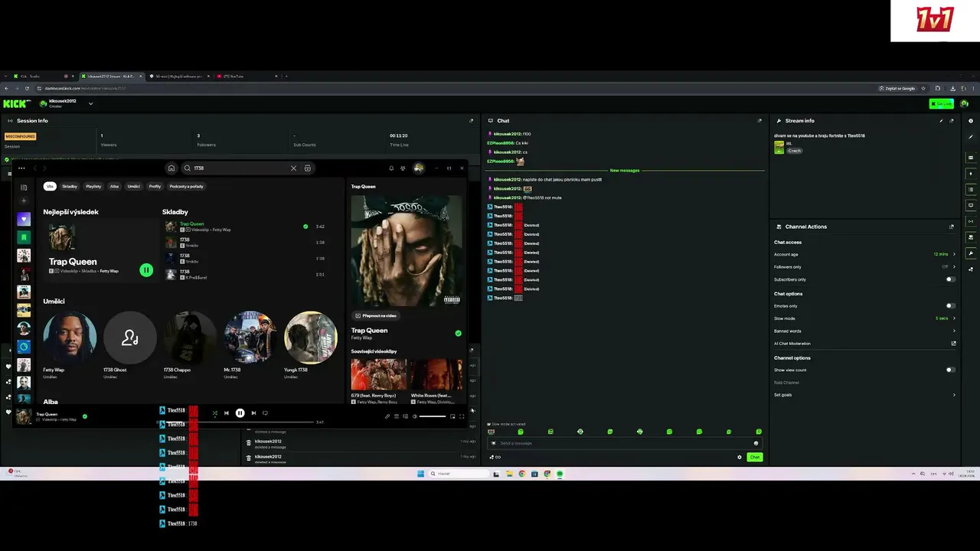Open Spotify friend activity icon
The image size is (980, 551).
(x=403, y=168)
